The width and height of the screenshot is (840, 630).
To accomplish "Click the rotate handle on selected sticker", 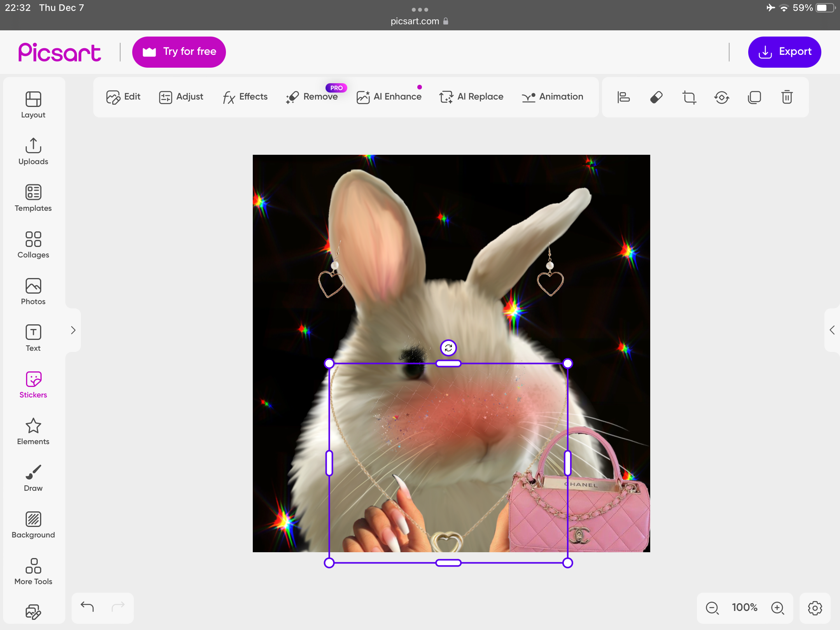I will (x=448, y=348).
